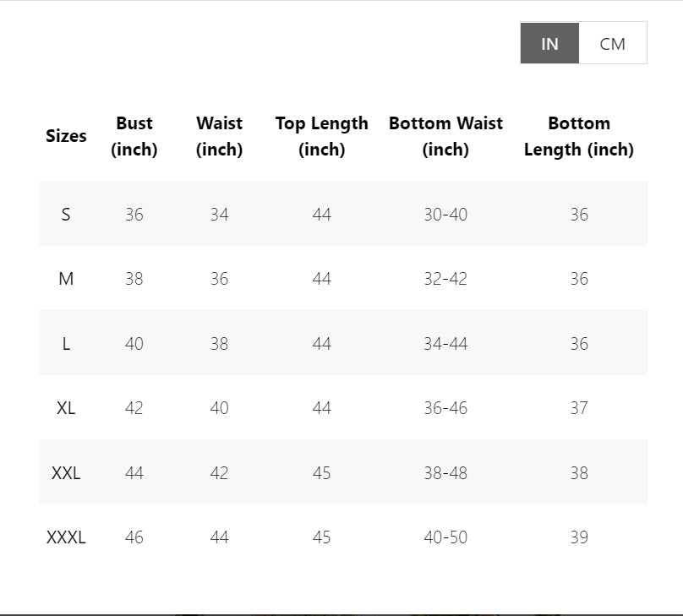Click the Bottom Waist (inch) header
This screenshot has width=683, height=616.
[445, 136]
